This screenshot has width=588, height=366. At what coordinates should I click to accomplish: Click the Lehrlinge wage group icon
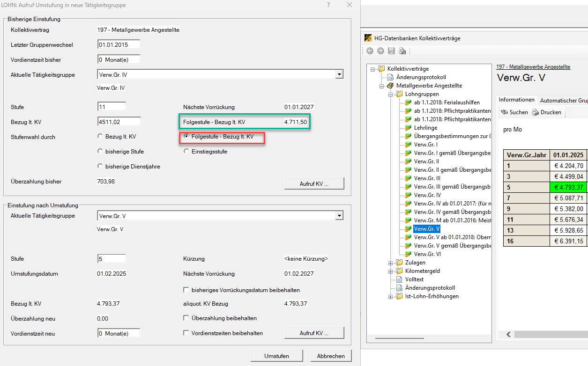pyautogui.click(x=408, y=128)
